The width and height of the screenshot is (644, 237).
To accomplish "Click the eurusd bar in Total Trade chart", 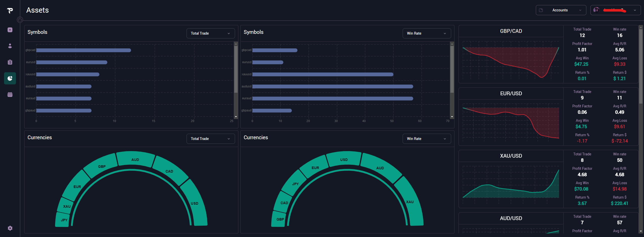I will pos(72,62).
